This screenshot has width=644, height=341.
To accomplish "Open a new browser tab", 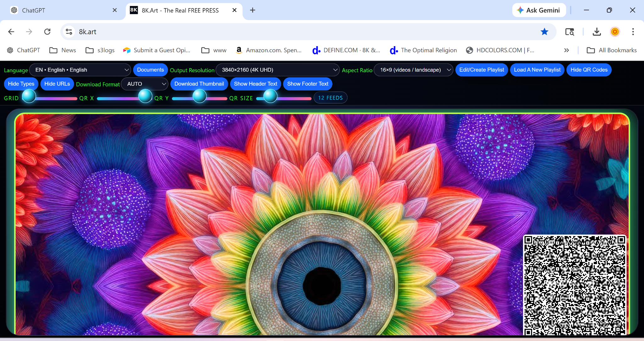I will (x=253, y=10).
